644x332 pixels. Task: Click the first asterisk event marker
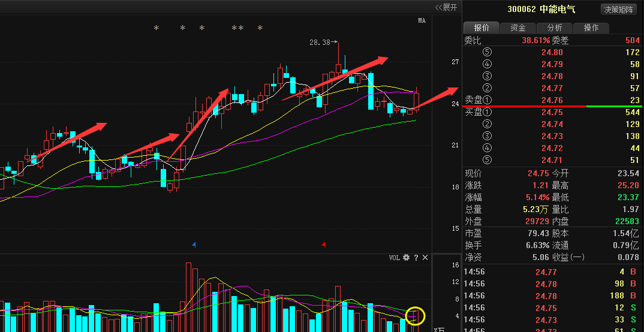[x=157, y=28]
